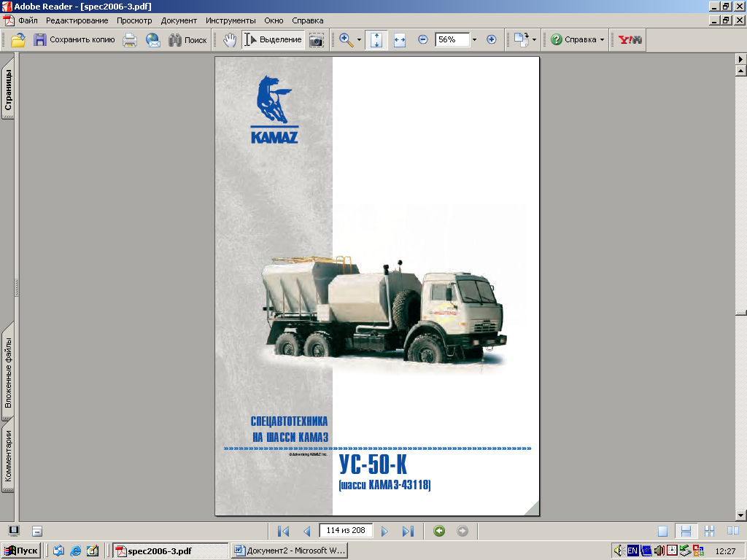Viewport: 747px width, 560px height.
Task: Click the volume speaker tray icon
Action: click(x=619, y=551)
